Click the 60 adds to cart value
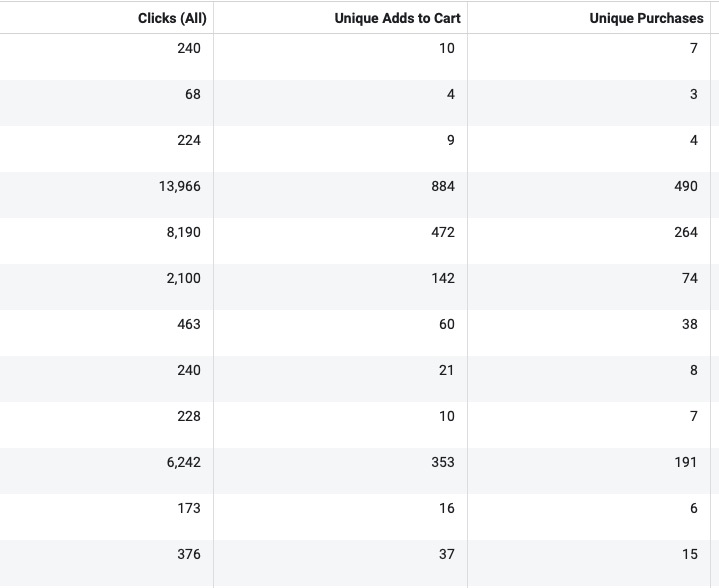719x588 pixels. pos(447,324)
